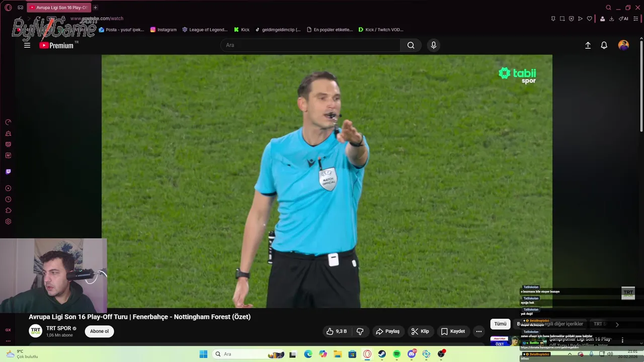Image resolution: width=644 pixels, height=362 pixels.
Task: Open the Opera main menu logo
Action: tap(8, 8)
